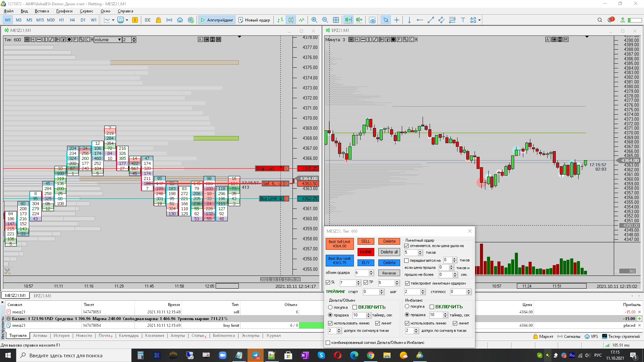Switch to the История tab
The image size is (644, 362).
pyautogui.click(x=61, y=336)
